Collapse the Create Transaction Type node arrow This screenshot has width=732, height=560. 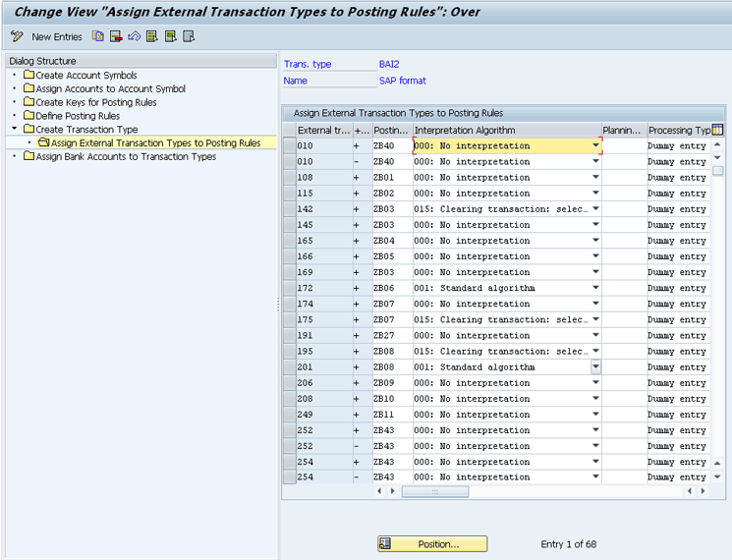(x=14, y=129)
